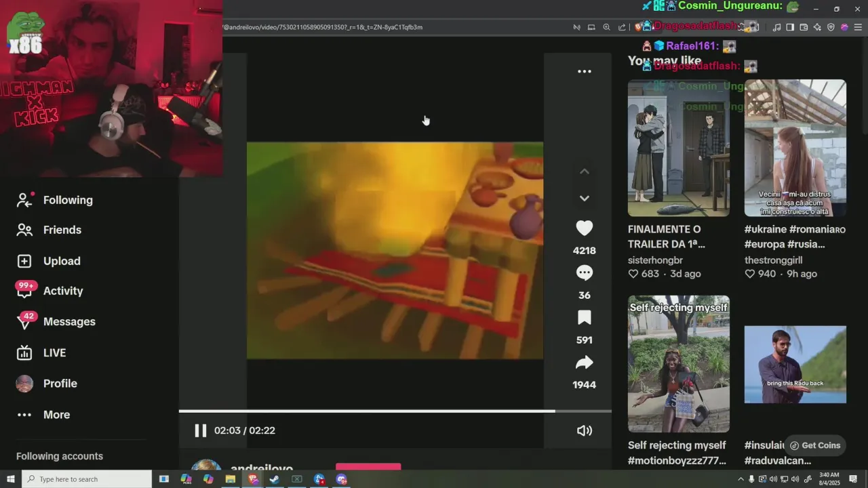868x488 pixels.
Task: Open Task View on the taskbar
Action: click(163, 479)
